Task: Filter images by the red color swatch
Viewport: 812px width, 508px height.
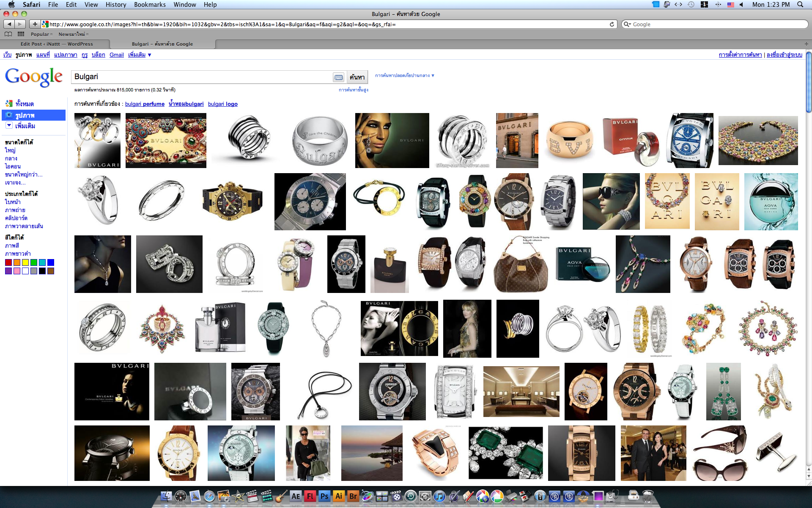Action: [x=8, y=262]
